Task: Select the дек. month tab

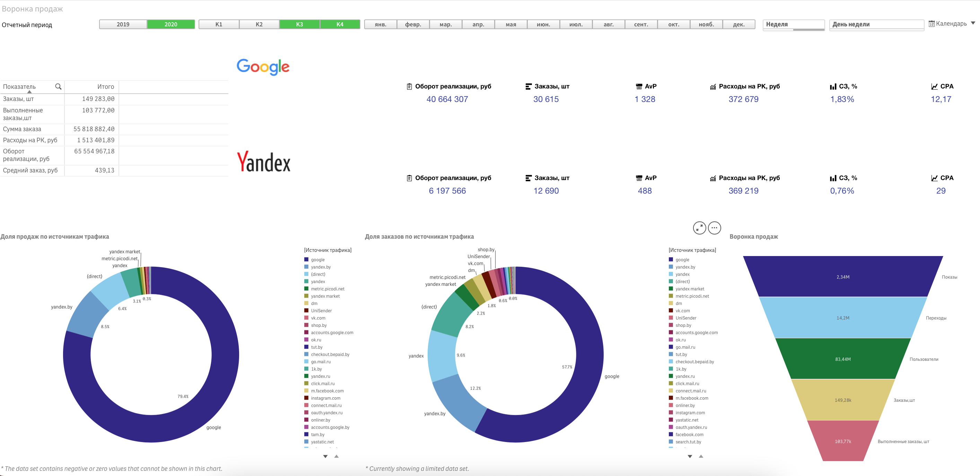Action: pos(738,24)
